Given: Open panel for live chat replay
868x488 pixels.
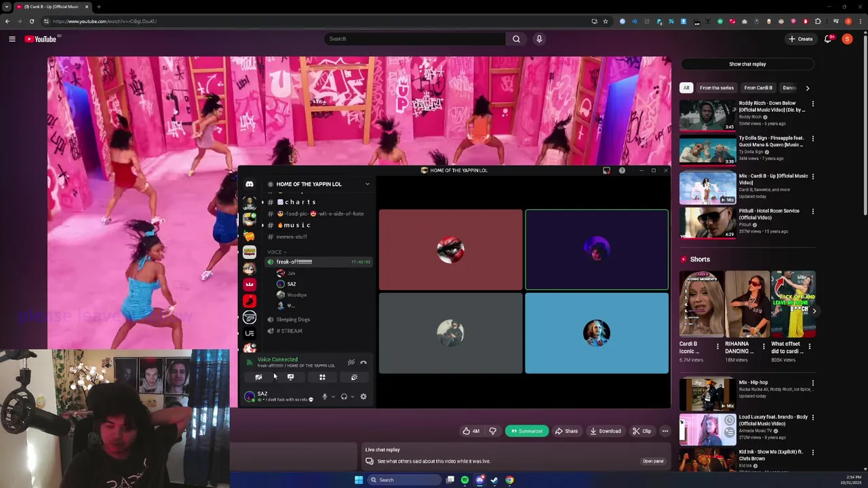Looking at the screenshot, I should pos(653,462).
